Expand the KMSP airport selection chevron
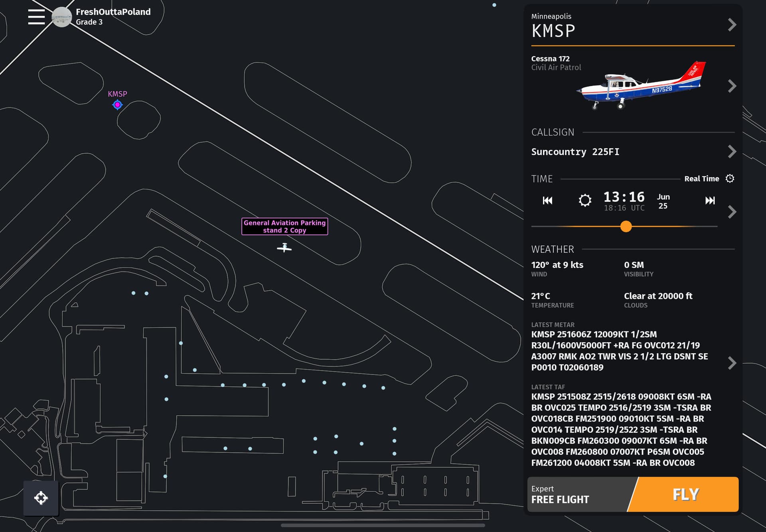The image size is (766, 532). pyautogui.click(x=732, y=25)
